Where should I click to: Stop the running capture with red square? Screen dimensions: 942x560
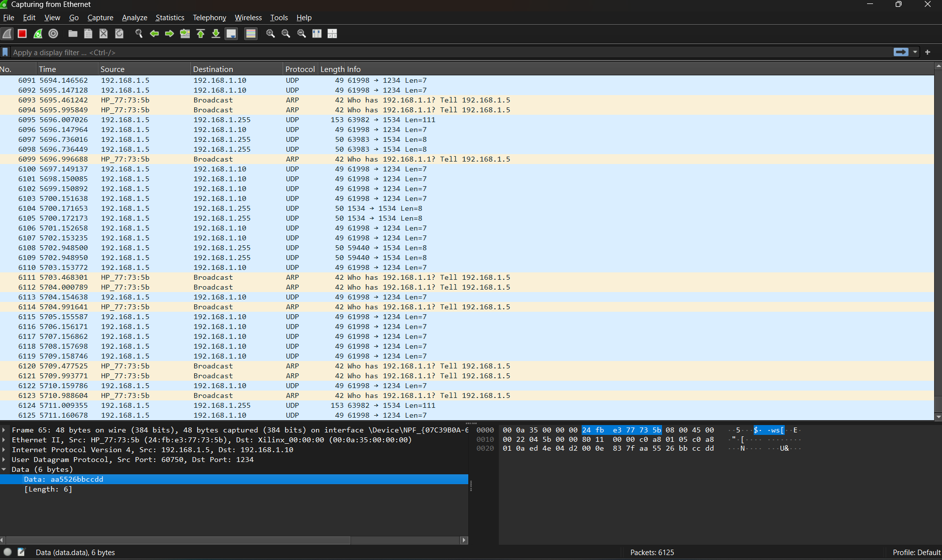tap(22, 33)
